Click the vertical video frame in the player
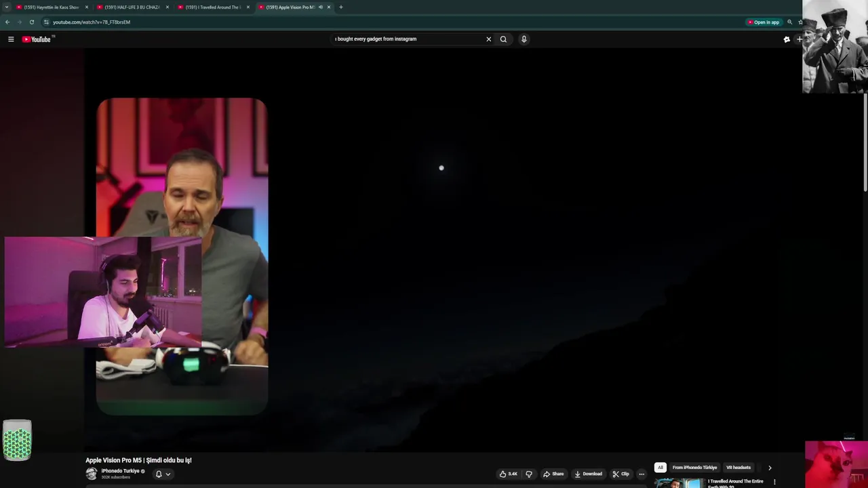Screen dimensions: 868x488 point(182,256)
